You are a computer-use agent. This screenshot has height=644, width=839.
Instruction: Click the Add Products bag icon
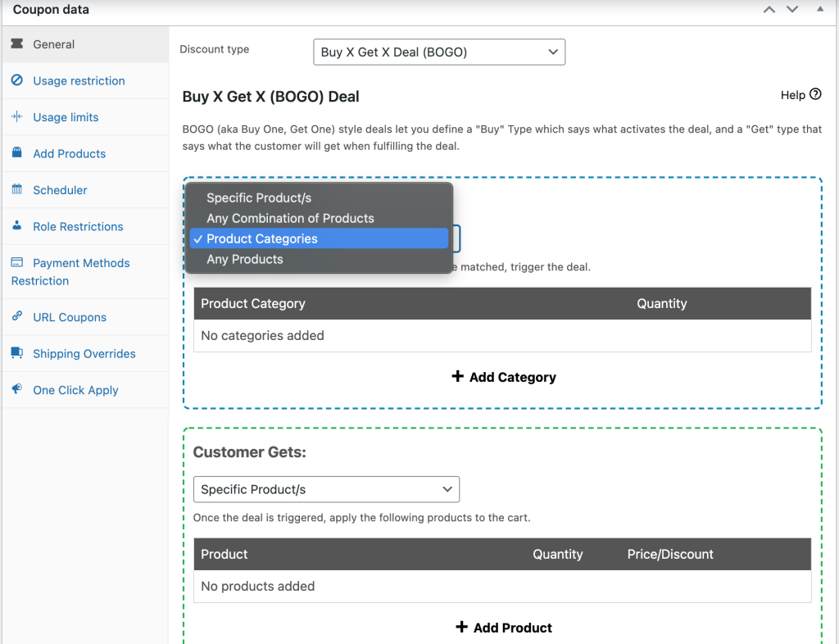pyautogui.click(x=17, y=152)
